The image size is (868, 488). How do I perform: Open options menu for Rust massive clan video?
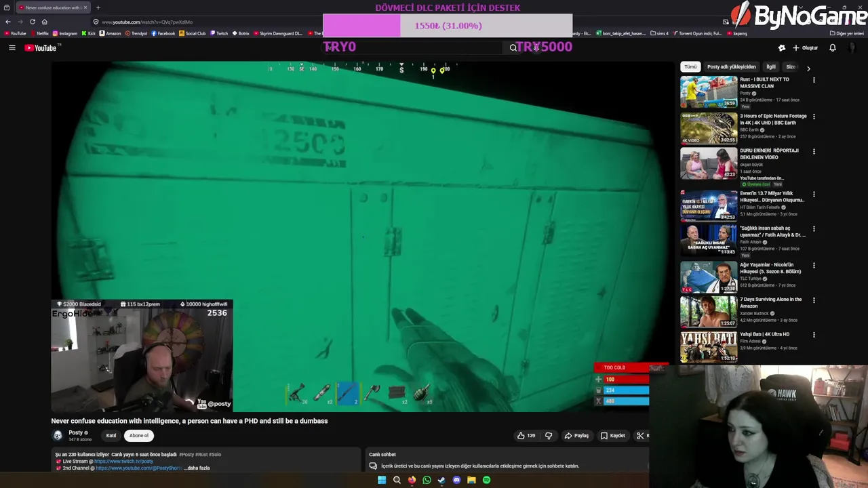click(x=814, y=80)
